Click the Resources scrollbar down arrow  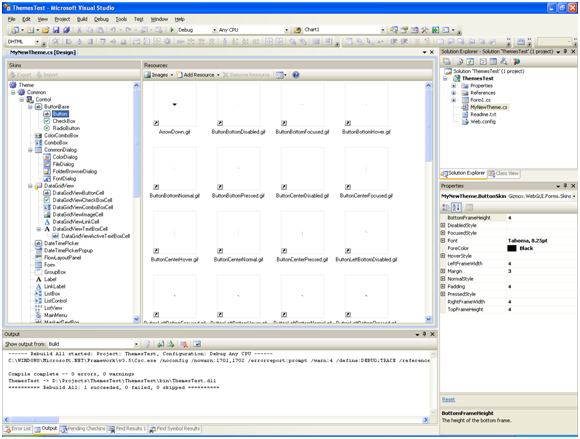(x=428, y=319)
